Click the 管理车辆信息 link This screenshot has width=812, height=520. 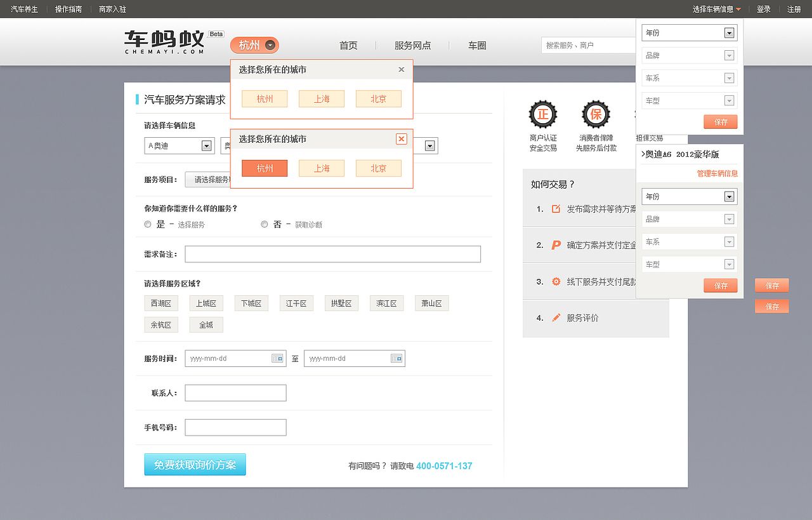[x=717, y=173]
